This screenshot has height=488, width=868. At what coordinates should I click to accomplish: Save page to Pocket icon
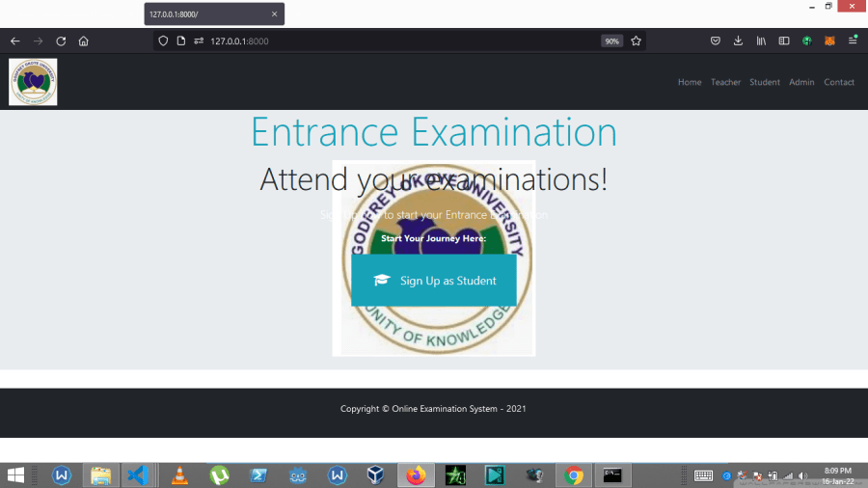pos(716,41)
